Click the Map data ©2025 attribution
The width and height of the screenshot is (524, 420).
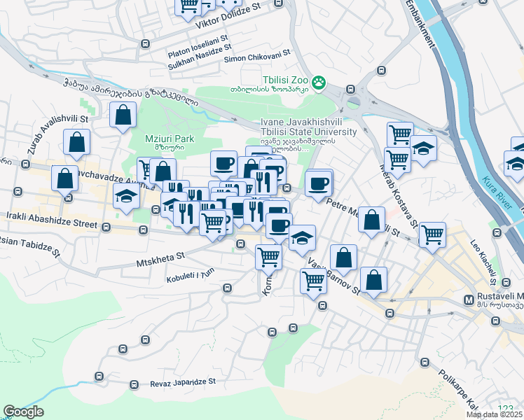(x=495, y=414)
